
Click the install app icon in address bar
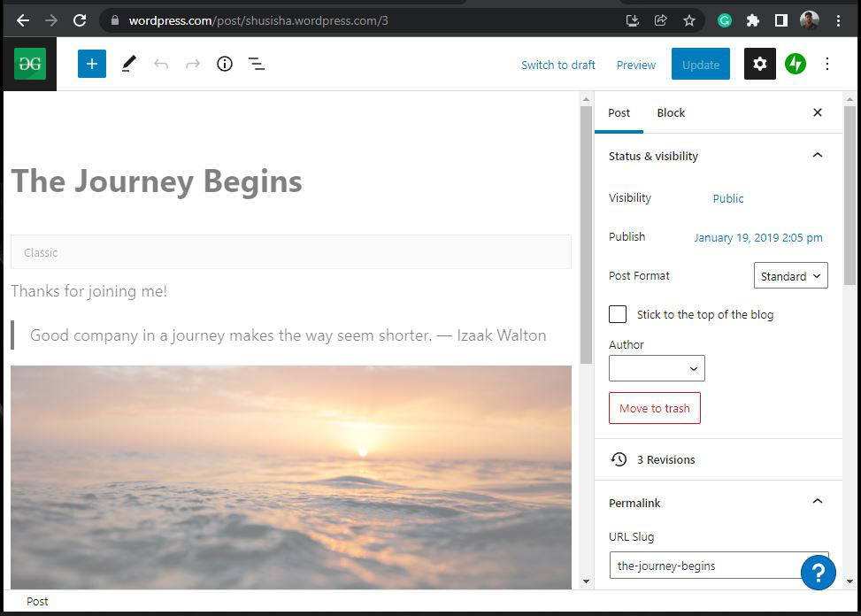coord(633,21)
